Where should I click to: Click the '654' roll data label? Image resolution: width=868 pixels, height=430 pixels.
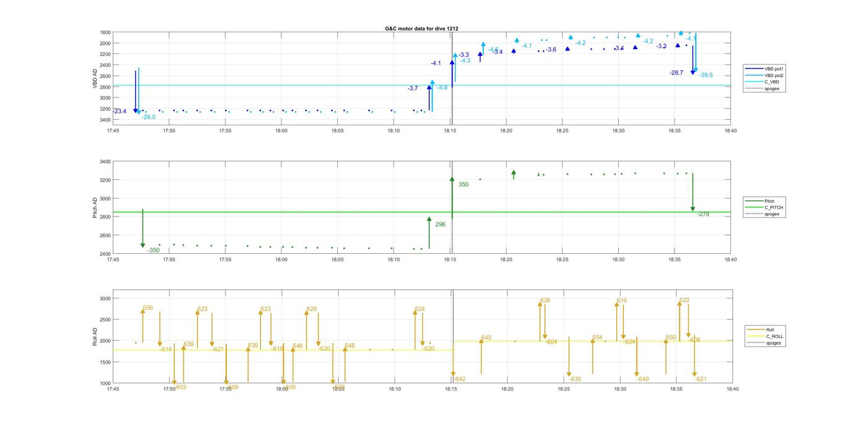(x=598, y=338)
